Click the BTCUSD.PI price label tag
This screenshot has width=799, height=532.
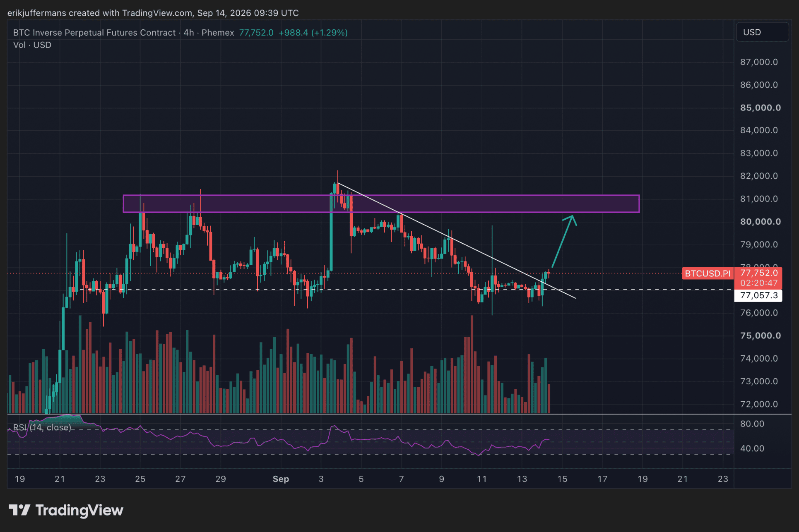(x=708, y=273)
